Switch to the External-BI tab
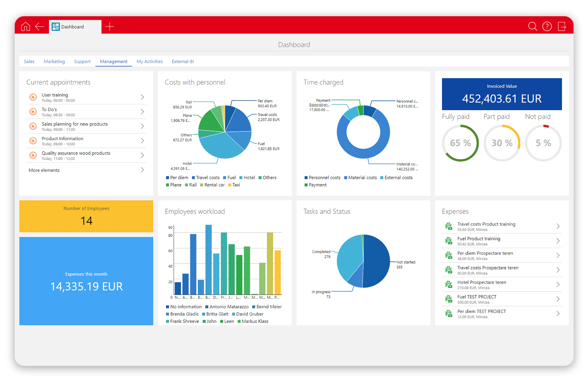 tap(183, 61)
